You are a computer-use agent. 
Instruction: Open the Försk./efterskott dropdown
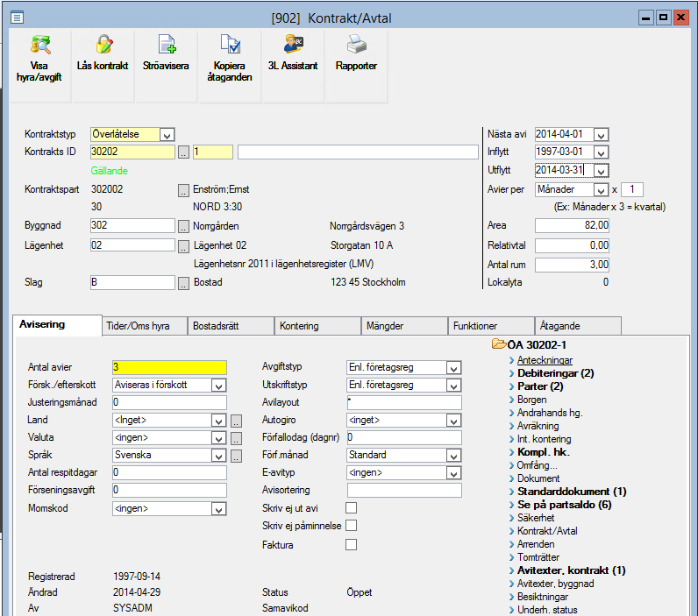(x=218, y=386)
